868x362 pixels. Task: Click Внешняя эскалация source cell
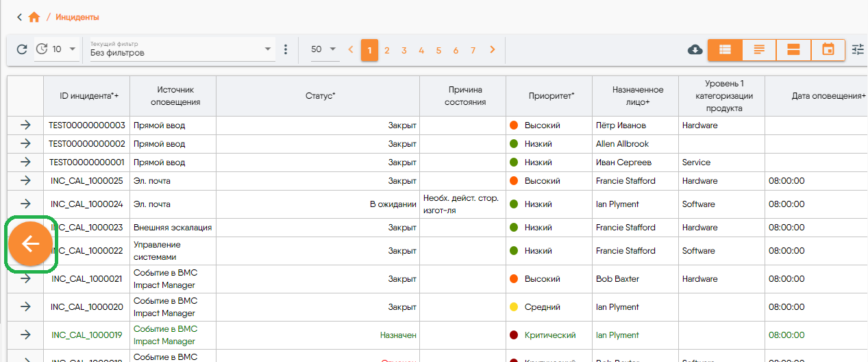pos(173,228)
